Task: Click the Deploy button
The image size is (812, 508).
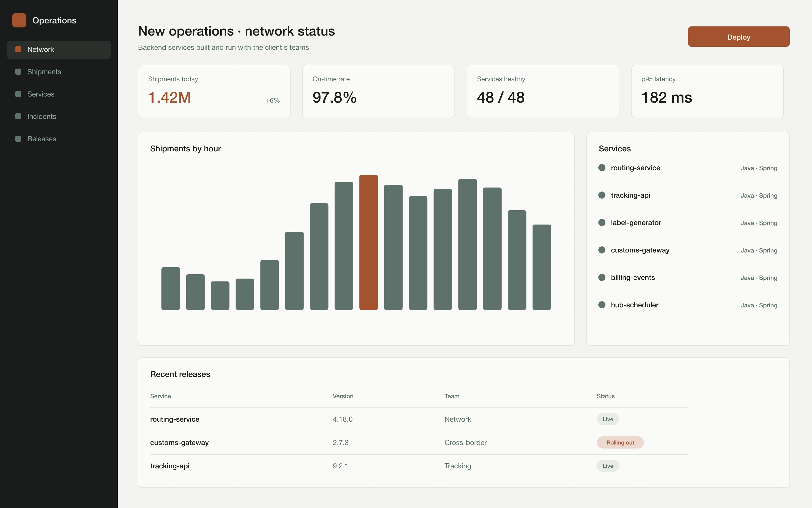Action: (738, 37)
